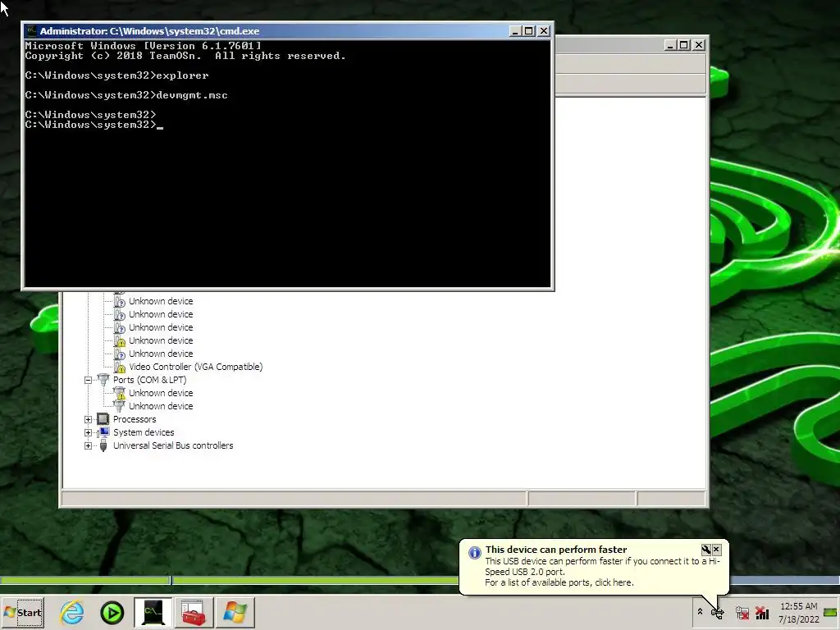This screenshot has width=840, height=630.
Task: Close the USB notification balloon
Action: pos(716,549)
